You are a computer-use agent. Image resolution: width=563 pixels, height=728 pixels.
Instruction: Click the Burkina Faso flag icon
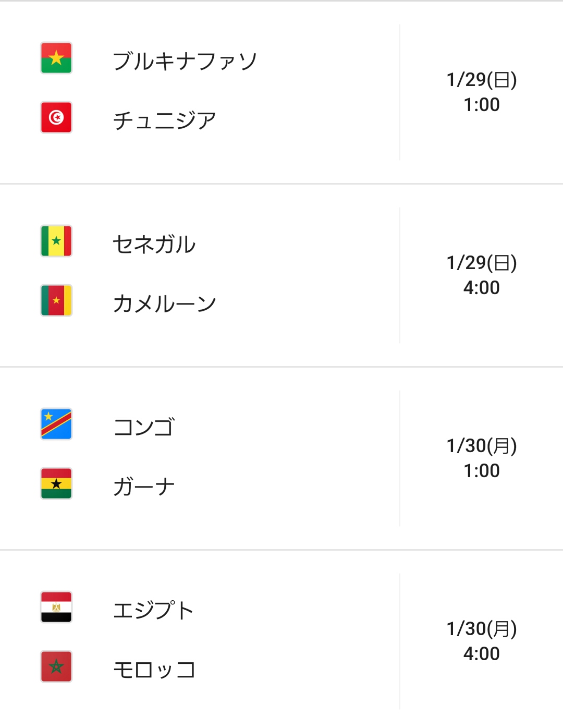pyautogui.click(x=56, y=58)
